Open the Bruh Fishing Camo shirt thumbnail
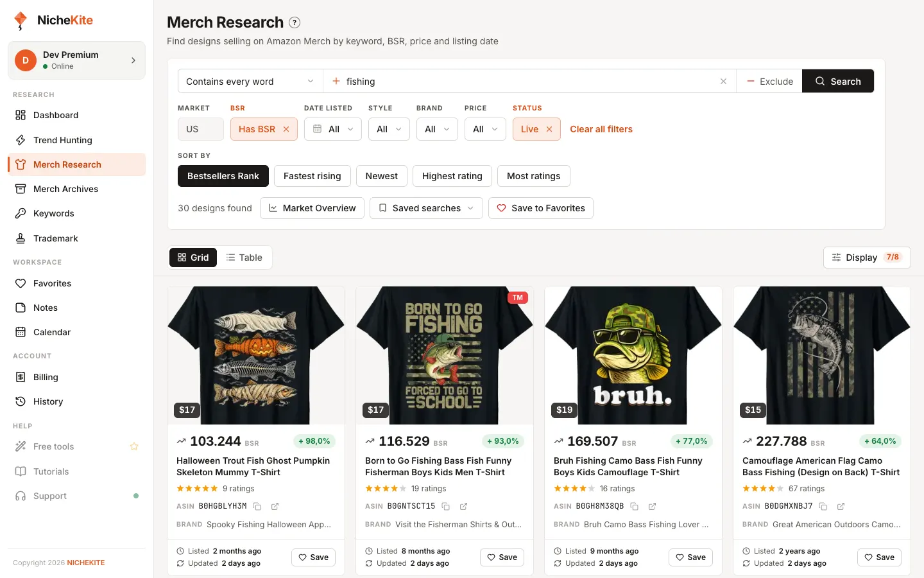The image size is (924, 578). pyautogui.click(x=633, y=355)
